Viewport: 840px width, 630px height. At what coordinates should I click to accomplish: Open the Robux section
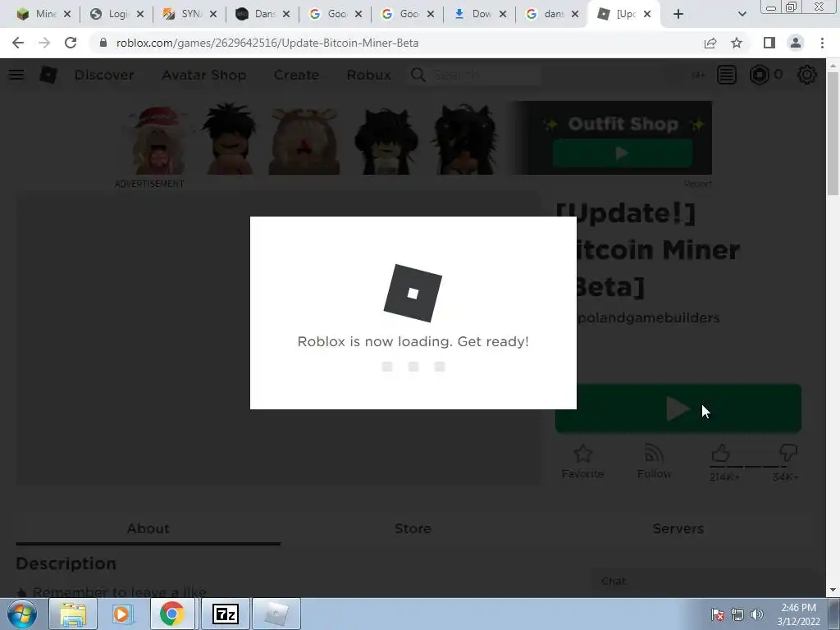[368, 75]
